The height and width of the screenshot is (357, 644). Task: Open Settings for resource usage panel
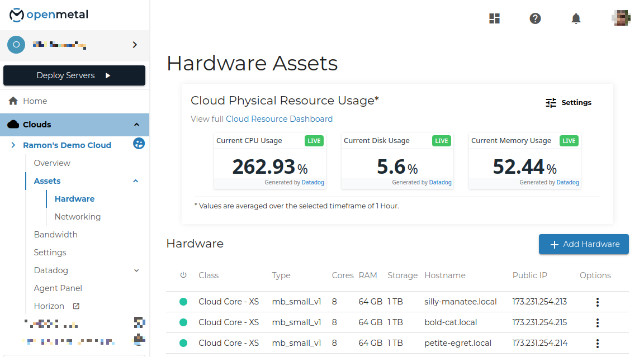(x=569, y=103)
